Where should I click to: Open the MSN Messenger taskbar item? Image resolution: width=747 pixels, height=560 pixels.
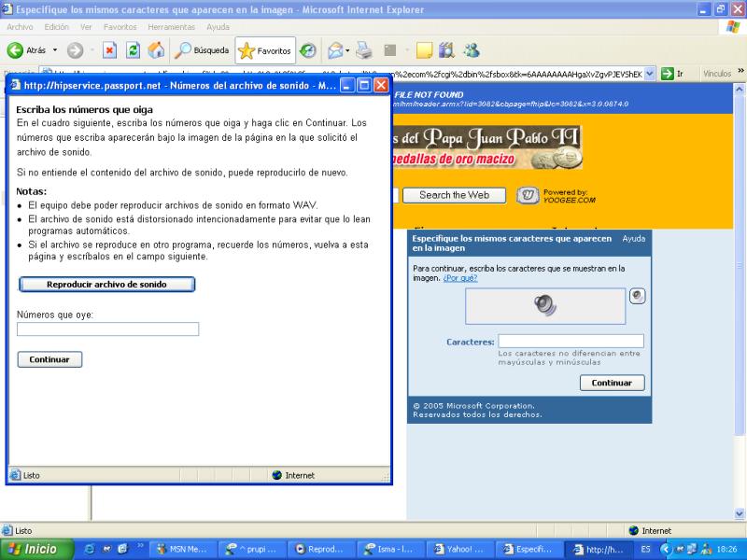183,549
